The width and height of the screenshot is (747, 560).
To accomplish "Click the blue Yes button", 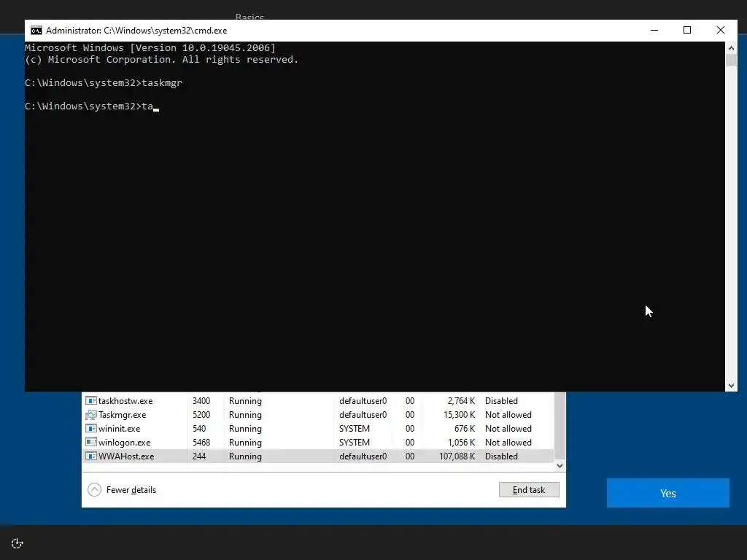I will (668, 494).
